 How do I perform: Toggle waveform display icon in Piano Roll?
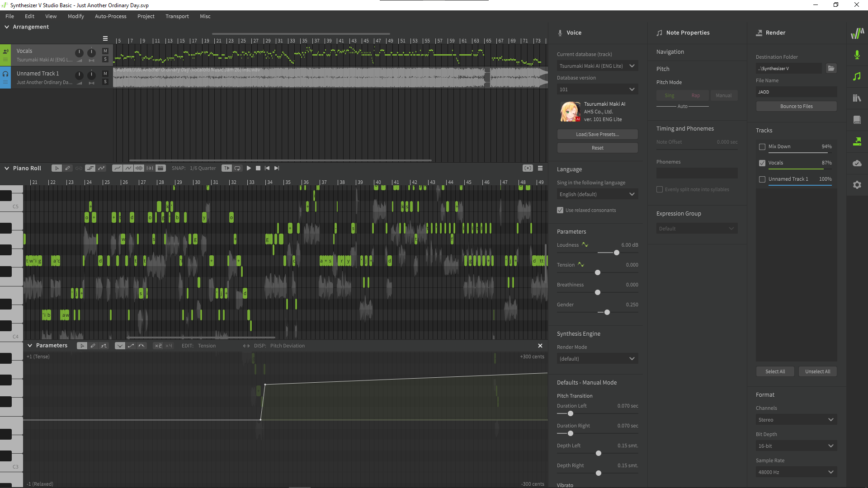139,168
